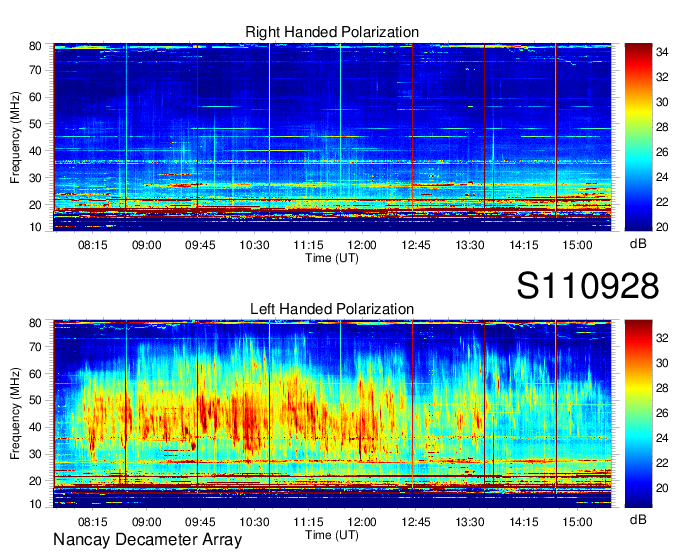Viewport: 680px width, 552px height.
Task: Select the 20 dB value on the lower colorbar
Action: click(x=662, y=488)
